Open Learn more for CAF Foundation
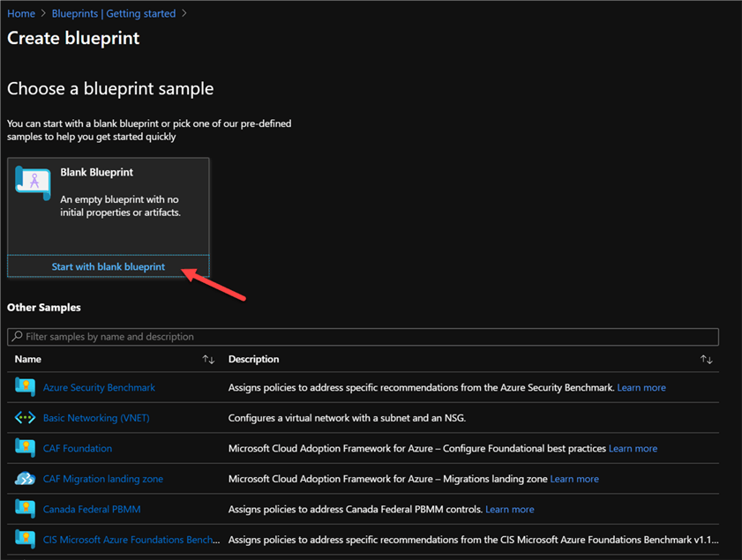This screenshot has height=560, width=742. (633, 448)
